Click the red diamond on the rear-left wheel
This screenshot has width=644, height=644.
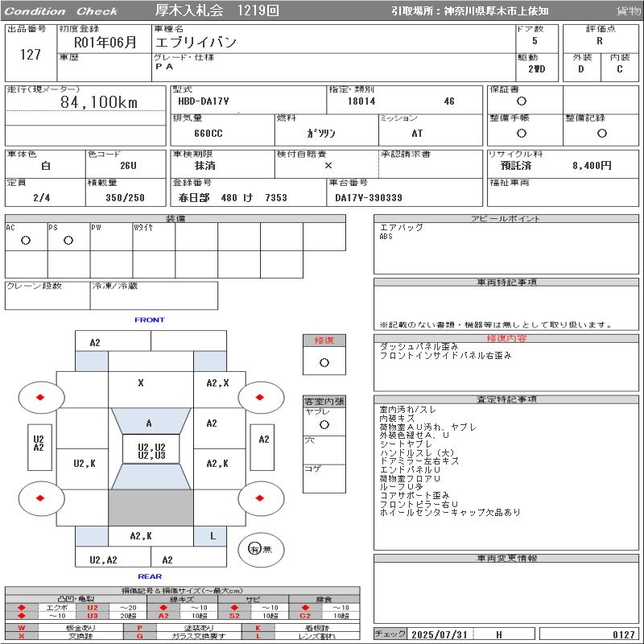39,498
